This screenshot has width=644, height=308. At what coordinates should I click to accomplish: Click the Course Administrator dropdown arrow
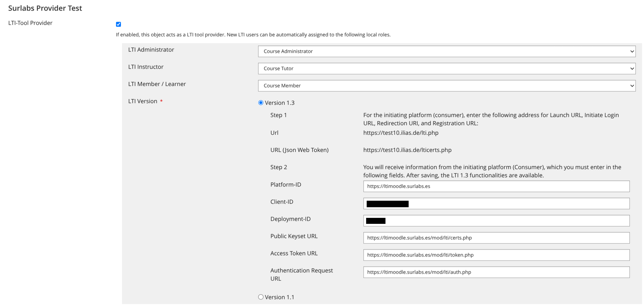(x=632, y=51)
